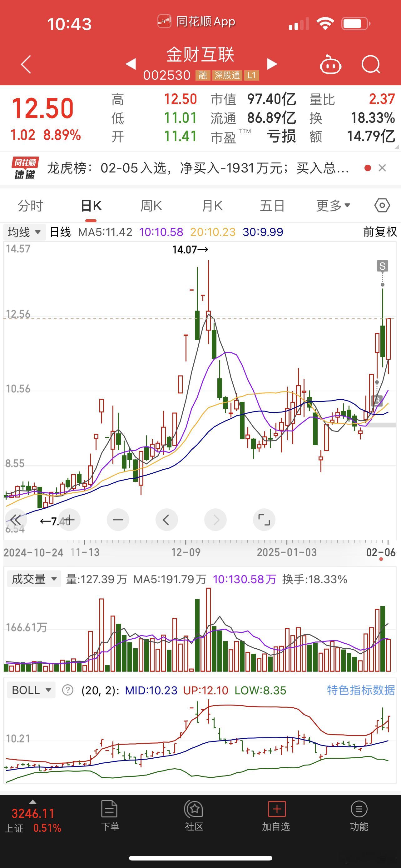Tap the 市值 97.40亿 value
This screenshot has height=868, width=401.
[271, 99]
